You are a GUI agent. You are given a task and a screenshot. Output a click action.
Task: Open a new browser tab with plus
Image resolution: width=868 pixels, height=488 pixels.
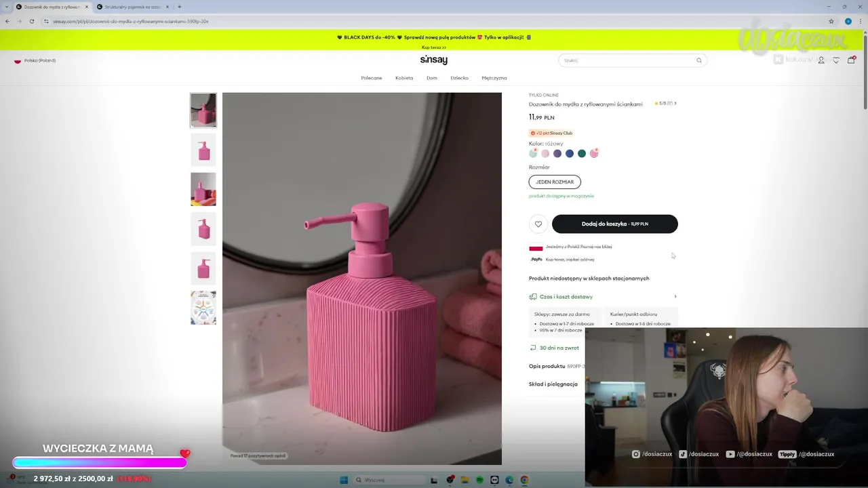pyautogui.click(x=180, y=7)
